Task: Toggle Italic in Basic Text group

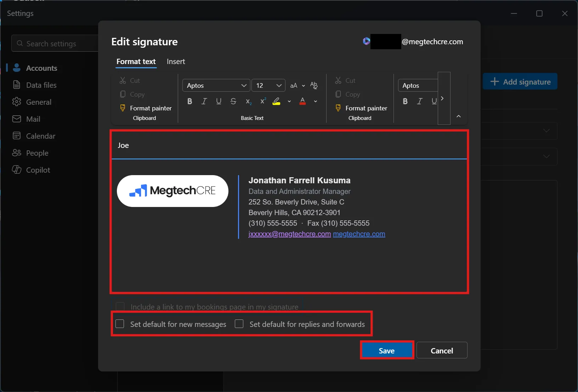Action: (204, 102)
